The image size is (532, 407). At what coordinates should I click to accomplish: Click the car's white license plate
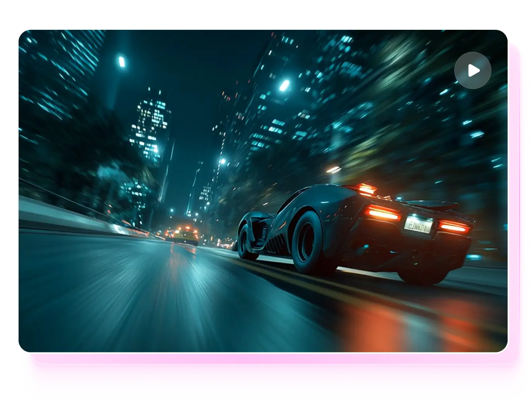(x=417, y=225)
